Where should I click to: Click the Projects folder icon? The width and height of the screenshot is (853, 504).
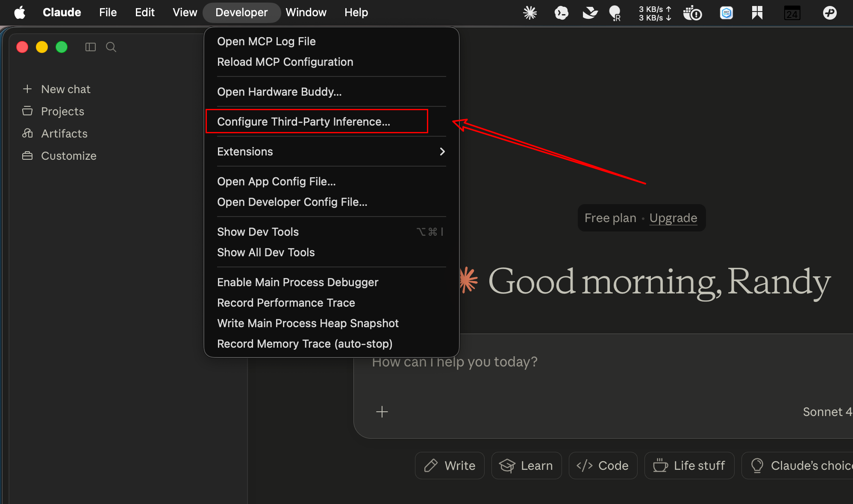(27, 111)
